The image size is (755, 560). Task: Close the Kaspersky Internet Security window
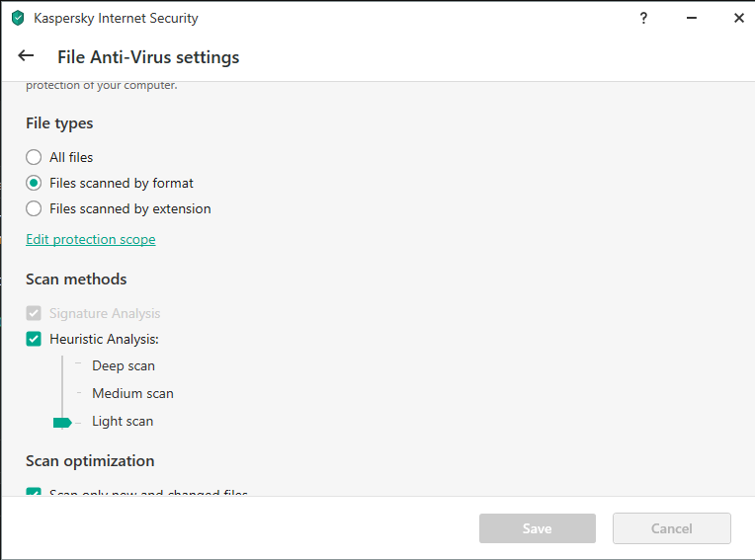(x=738, y=18)
